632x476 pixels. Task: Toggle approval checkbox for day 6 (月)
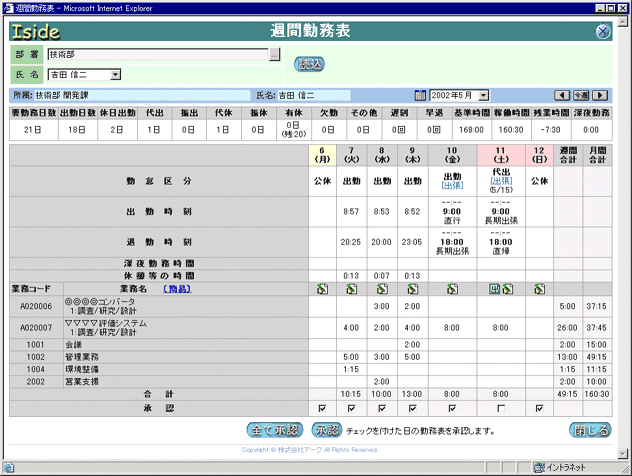(x=322, y=408)
